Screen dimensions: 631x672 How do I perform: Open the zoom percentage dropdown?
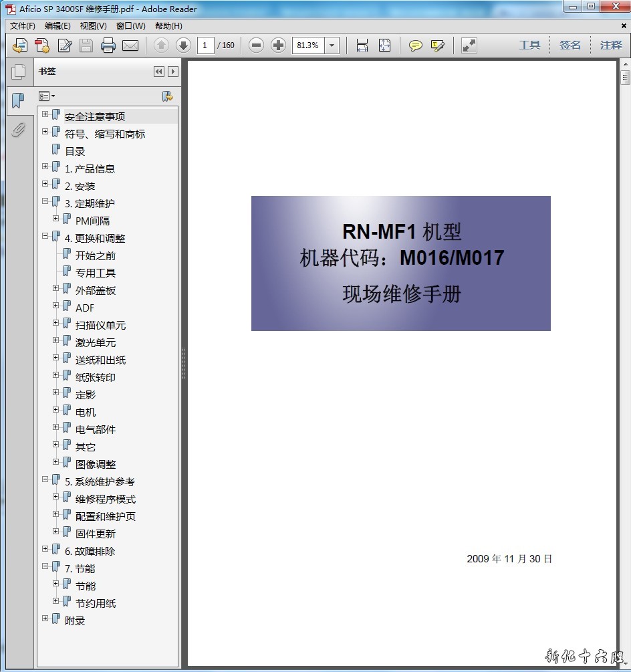click(x=332, y=45)
